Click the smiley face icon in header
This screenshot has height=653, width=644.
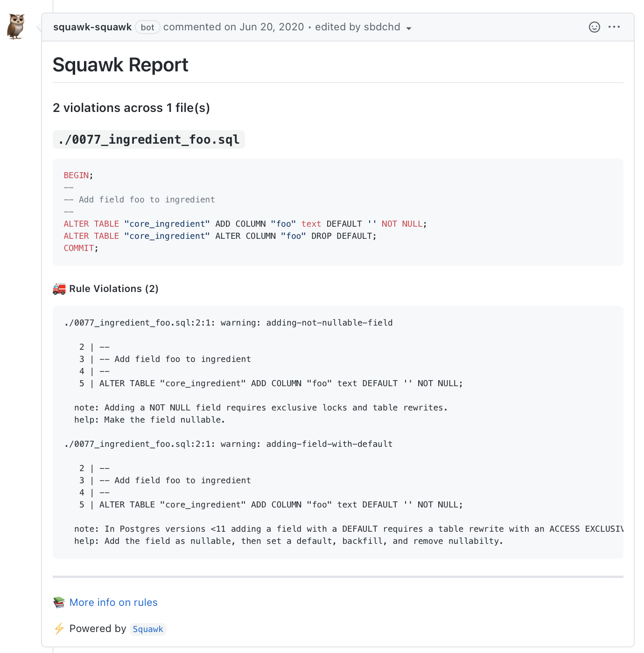tap(594, 27)
